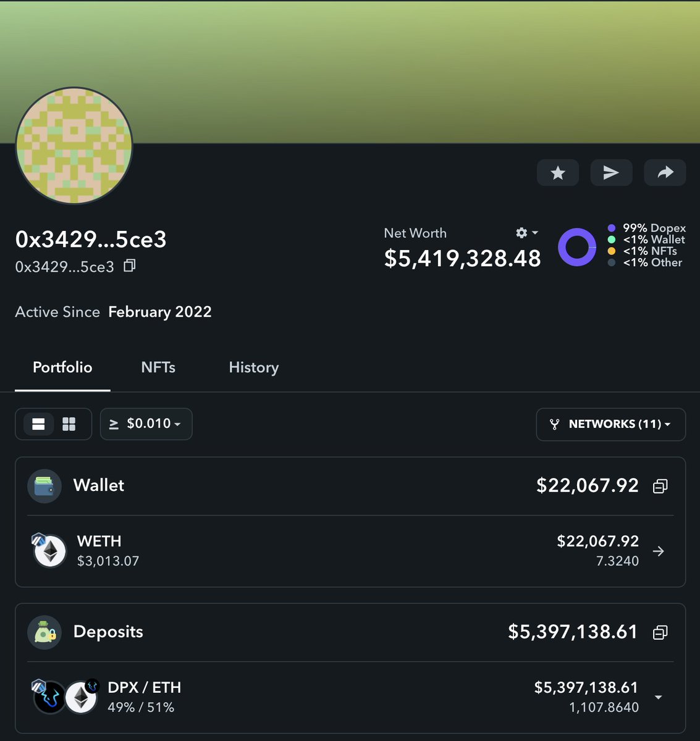Copy the 0x3429...5ce3 address
Screen dimensions: 700x741
tap(129, 266)
